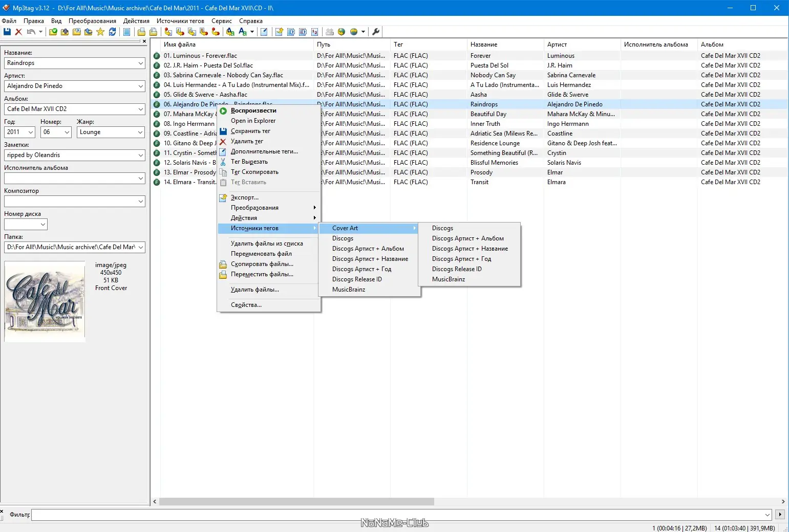Open the Сервис menu

[222, 21]
